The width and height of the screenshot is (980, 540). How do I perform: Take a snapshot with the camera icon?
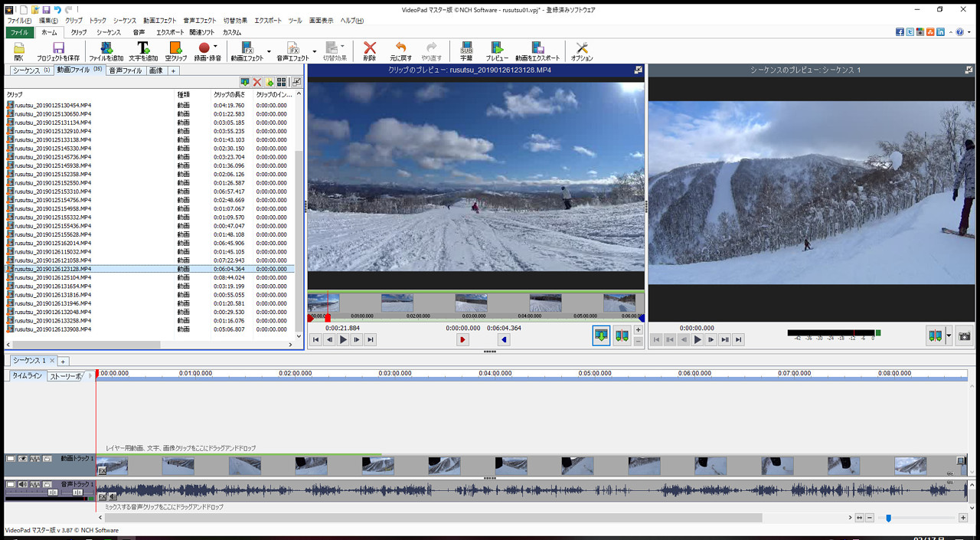coord(965,336)
